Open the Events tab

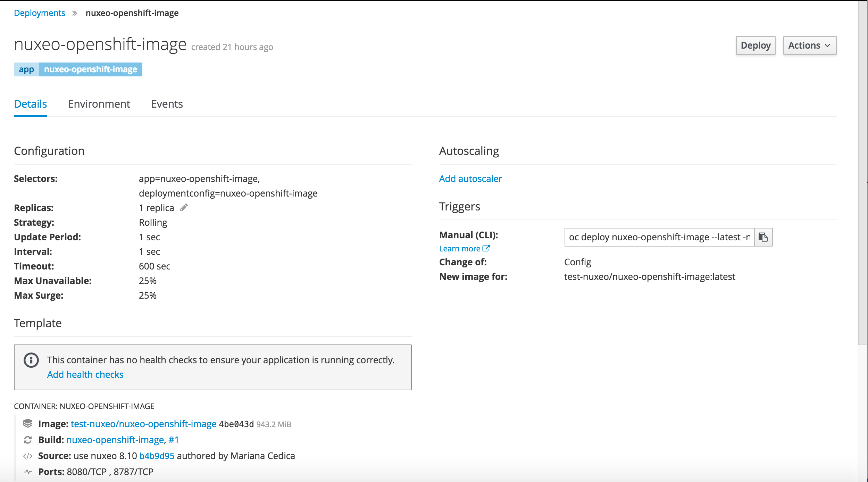pos(167,104)
